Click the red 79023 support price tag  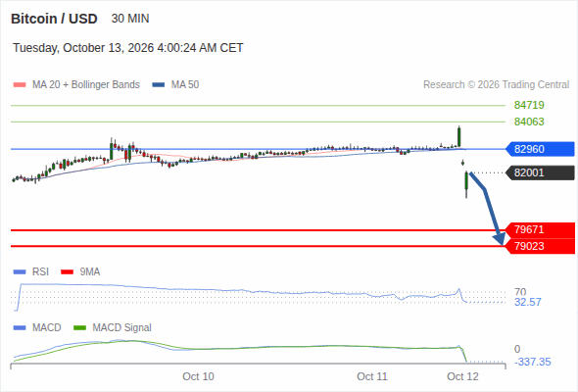click(x=540, y=246)
